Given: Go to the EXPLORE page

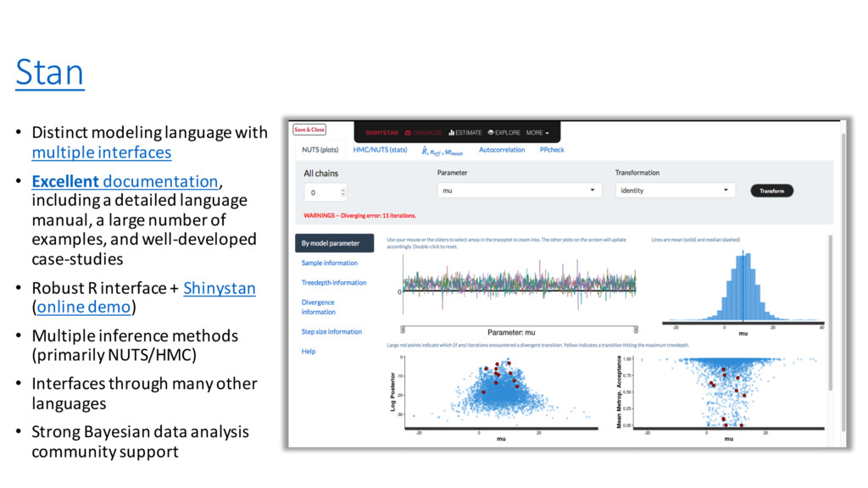Looking at the screenshot, I should [504, 133].
